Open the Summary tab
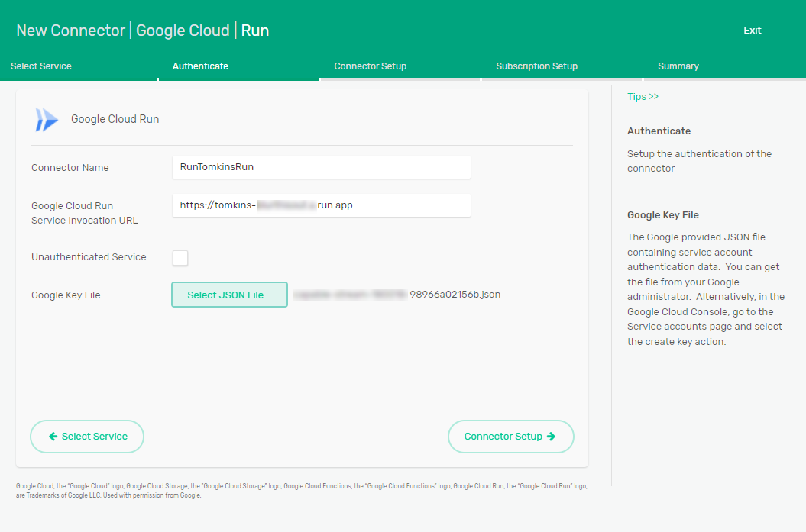Image resolution: width=806 pixels, height=532 pixels. (678, 66)
